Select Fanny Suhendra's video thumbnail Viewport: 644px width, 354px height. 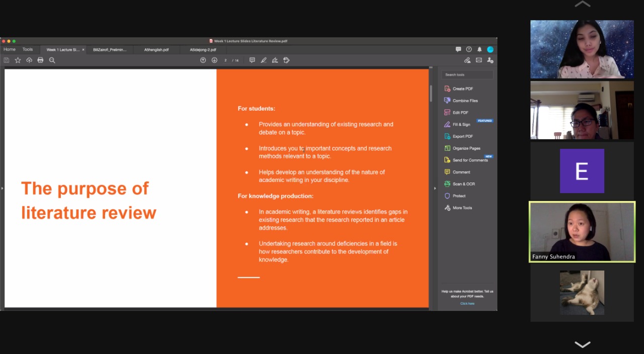pos(582,232)
